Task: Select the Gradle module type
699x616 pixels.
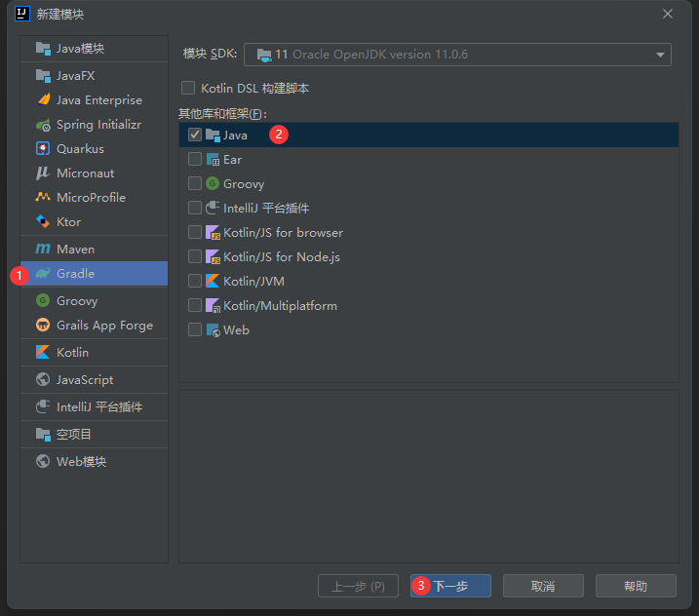Action: (x=94, y=273)
